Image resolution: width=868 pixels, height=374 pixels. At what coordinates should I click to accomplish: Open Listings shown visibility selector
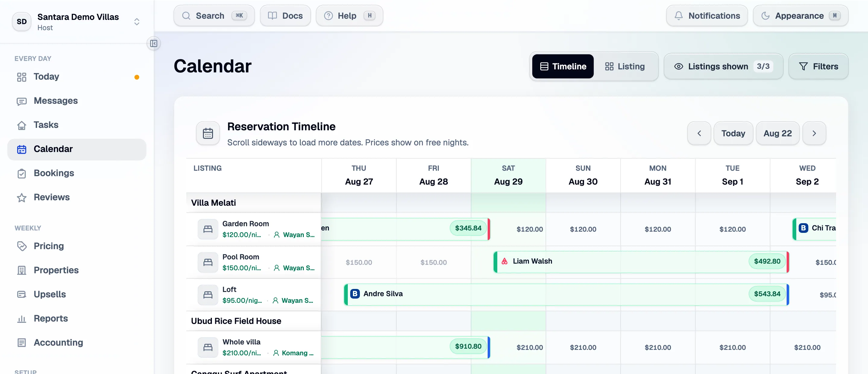coord(723,66)
